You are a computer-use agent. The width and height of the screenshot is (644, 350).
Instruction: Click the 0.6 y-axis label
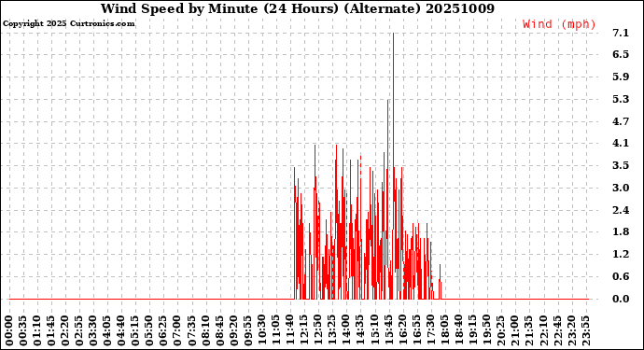621,276
